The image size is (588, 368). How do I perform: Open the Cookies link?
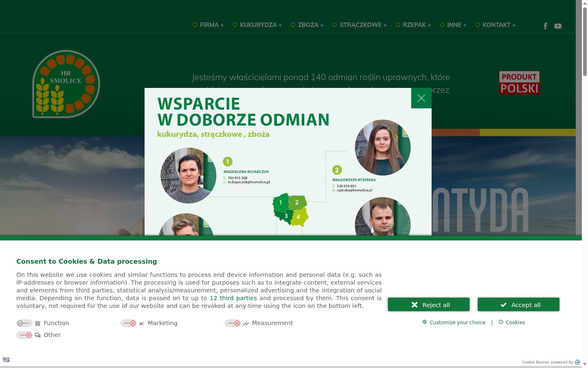(515, 323)
